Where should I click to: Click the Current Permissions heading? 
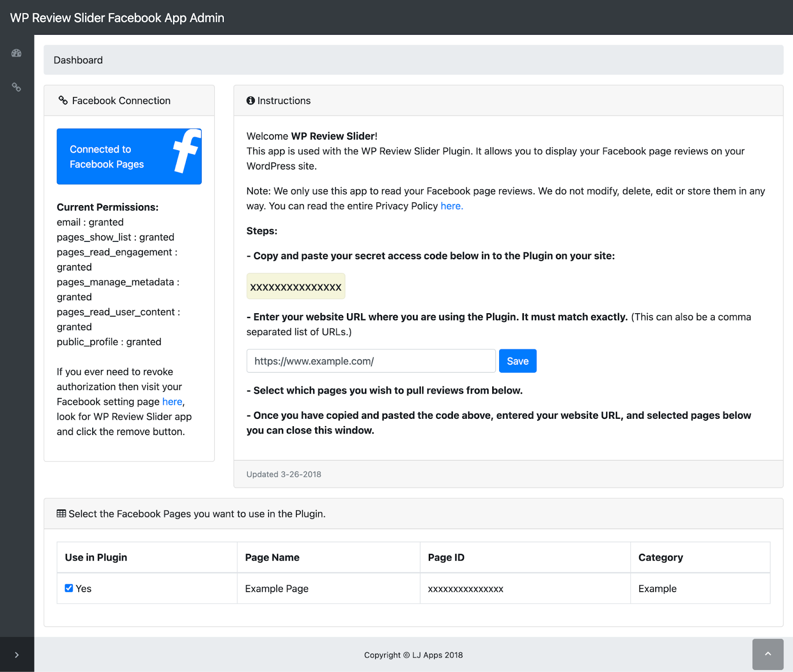coord(108,207)
